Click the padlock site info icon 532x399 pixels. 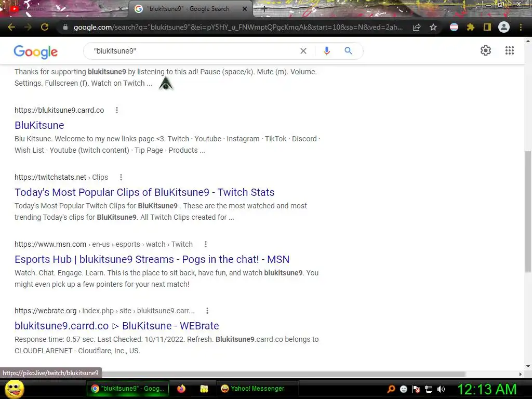tap(65, 27)
